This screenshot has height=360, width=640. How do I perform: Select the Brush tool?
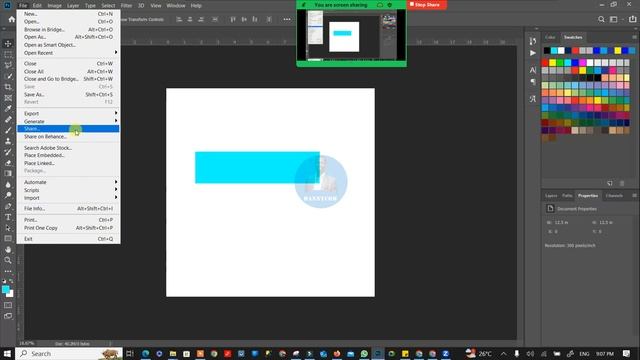tap(8, 130)
